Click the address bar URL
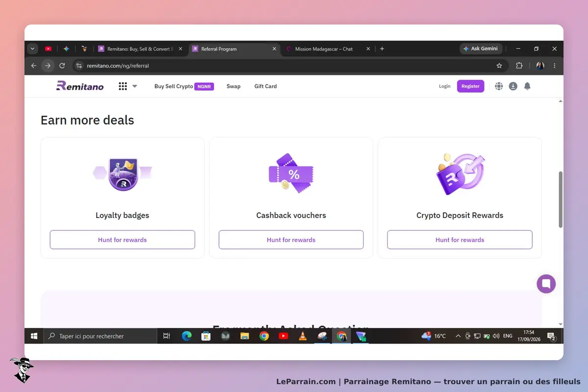Viewport: 588px width, 392px height. [118, 66]
